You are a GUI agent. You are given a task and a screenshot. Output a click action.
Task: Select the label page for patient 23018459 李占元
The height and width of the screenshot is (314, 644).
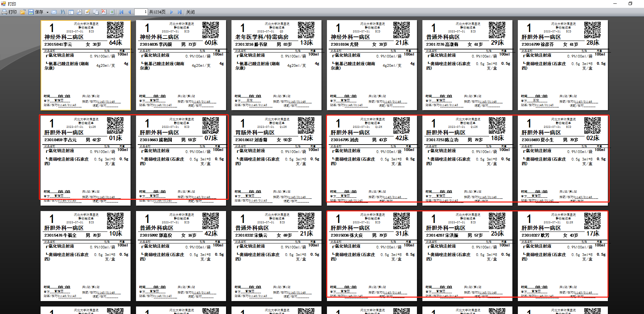86,161
